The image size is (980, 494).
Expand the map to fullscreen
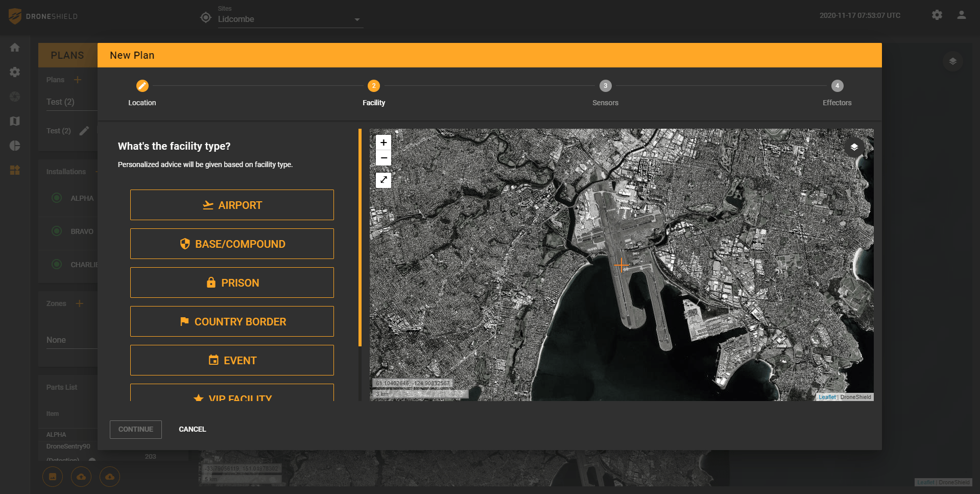coord(384,180)
